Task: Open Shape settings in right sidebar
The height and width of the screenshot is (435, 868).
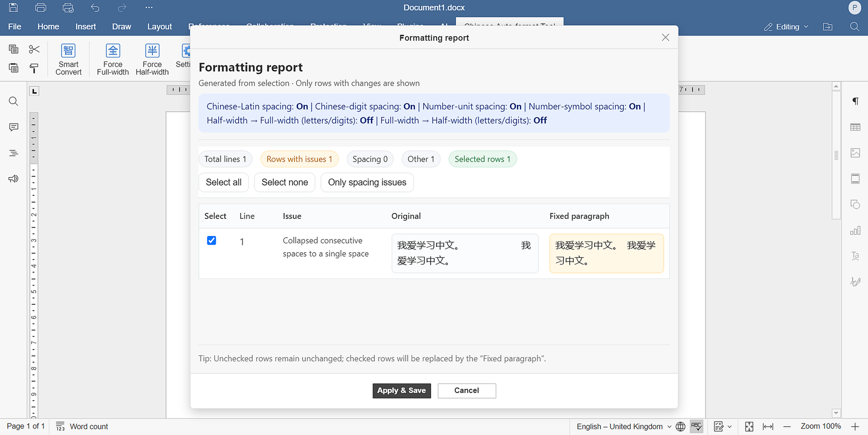Action: [x=855, y=204]
